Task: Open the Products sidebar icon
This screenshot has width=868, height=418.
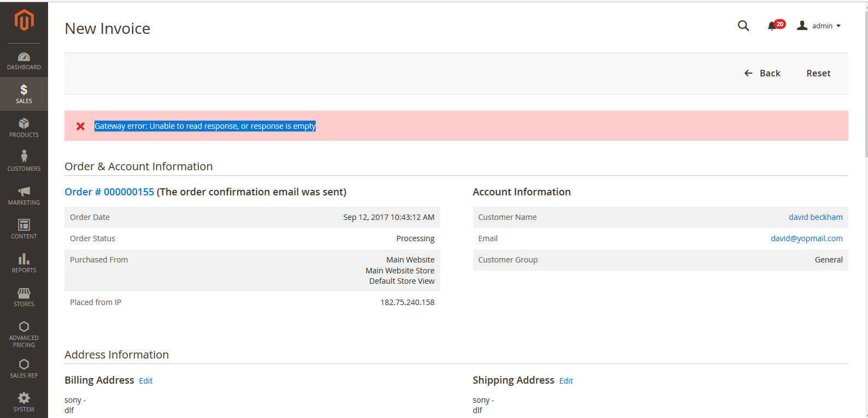Action: (x=24, y=124)
